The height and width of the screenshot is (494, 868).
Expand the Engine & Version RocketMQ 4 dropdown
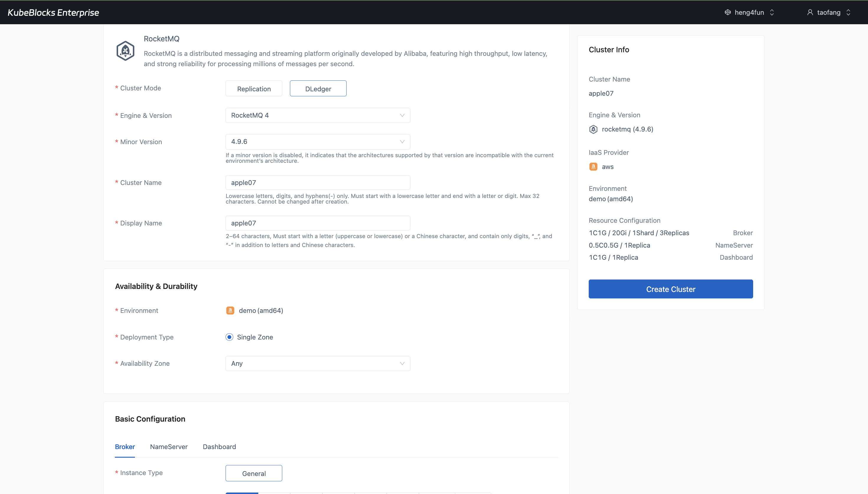coord(318,115)
